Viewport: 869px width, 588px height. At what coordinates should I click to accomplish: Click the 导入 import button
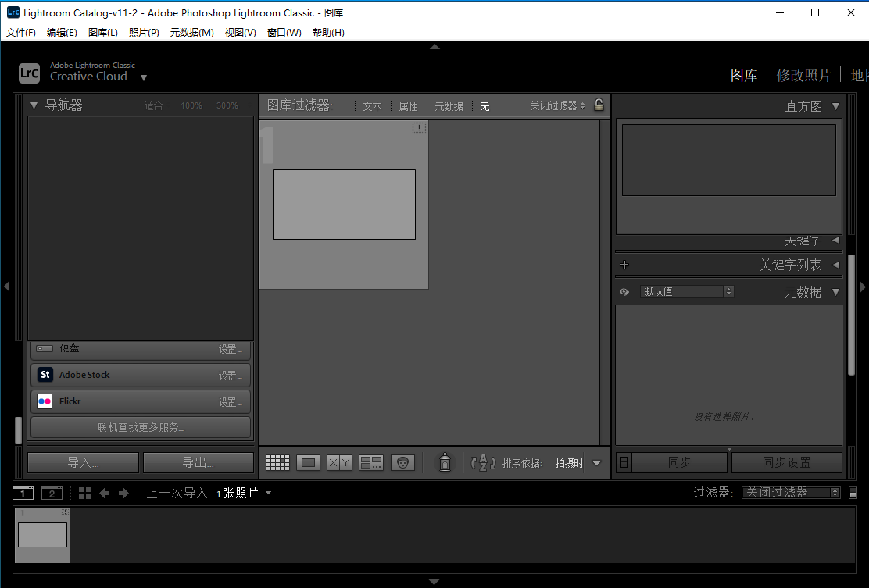[83, 462]
